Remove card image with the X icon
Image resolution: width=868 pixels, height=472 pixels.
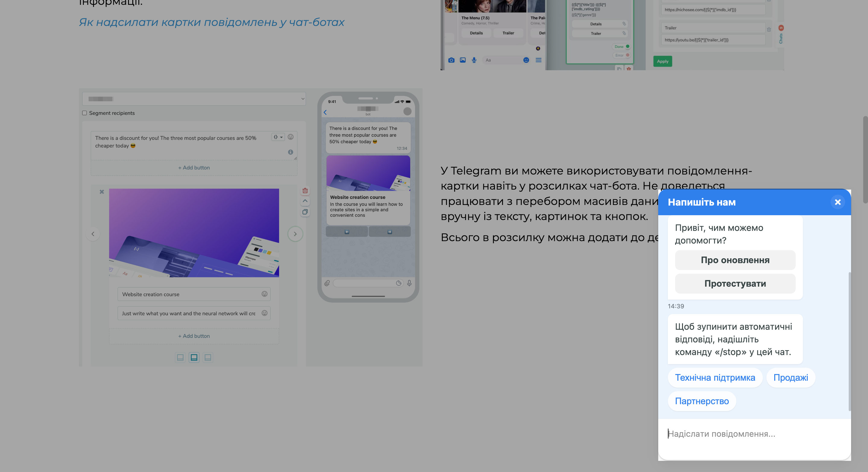102,192
